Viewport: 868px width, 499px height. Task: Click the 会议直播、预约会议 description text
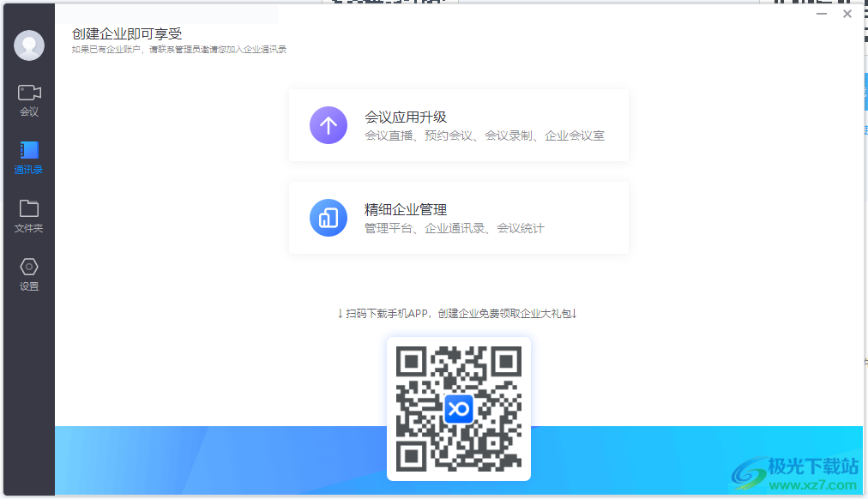[x=485, y=135]
